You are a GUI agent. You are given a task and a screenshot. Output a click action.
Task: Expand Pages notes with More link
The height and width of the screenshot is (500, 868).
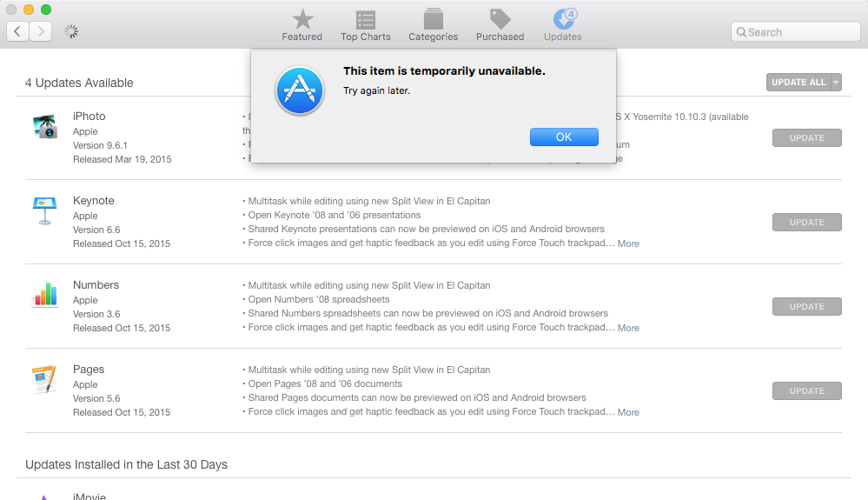click(628, 412)
